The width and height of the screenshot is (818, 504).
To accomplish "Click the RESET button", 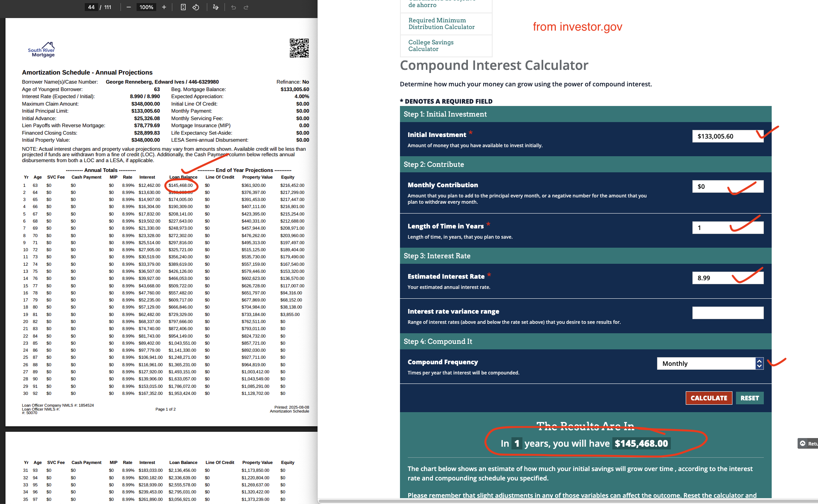I will pos(749,398).
